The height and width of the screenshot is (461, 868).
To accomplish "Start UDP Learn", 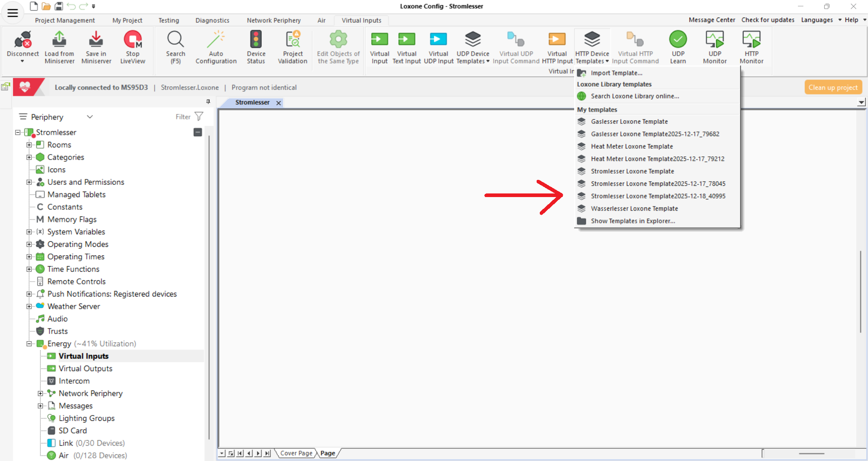I will pos(678,41).
